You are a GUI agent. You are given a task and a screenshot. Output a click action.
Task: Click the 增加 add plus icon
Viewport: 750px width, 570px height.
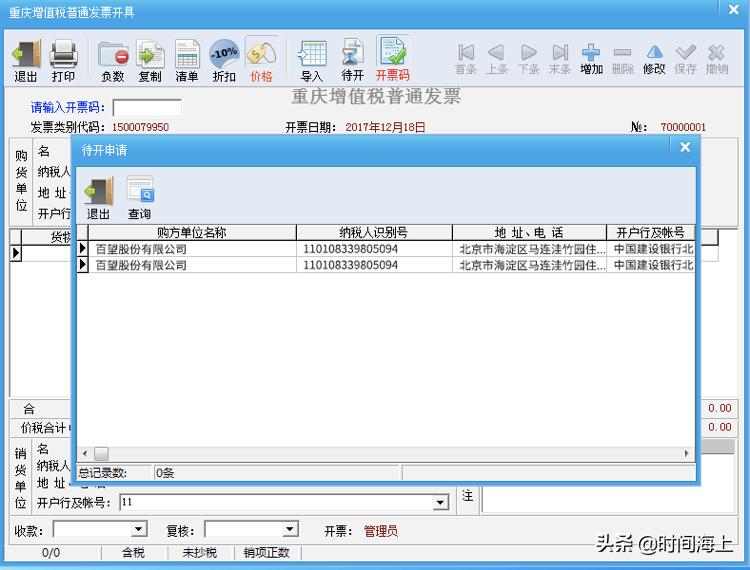[591, 60]
